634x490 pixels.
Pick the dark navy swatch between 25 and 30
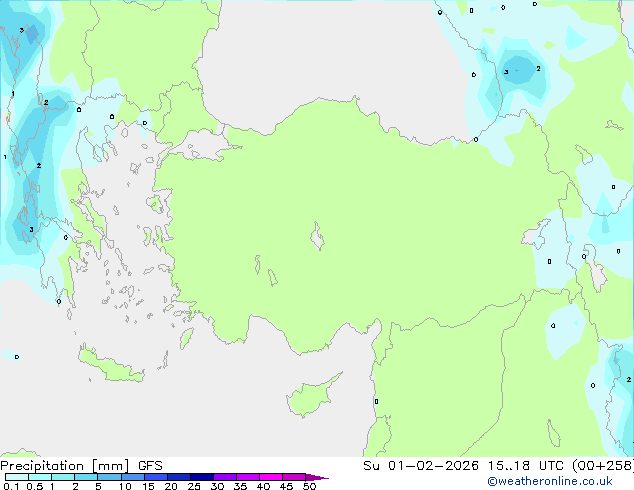(202, 477)
